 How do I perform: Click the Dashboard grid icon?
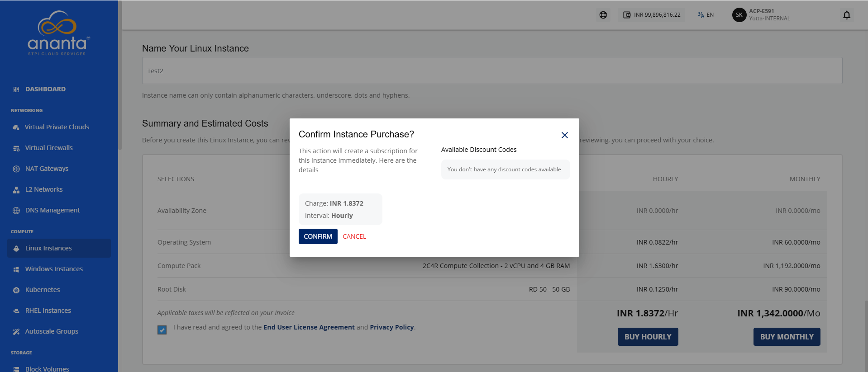(16, 89)
